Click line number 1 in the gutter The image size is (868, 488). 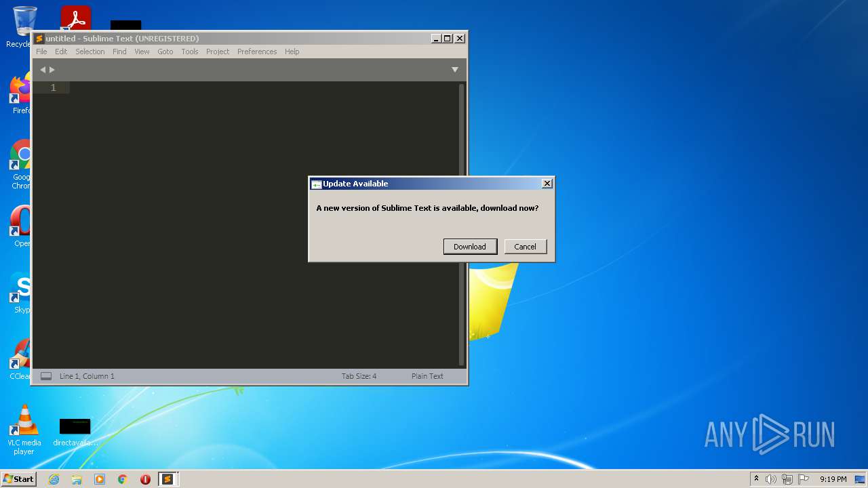point(53,87)
